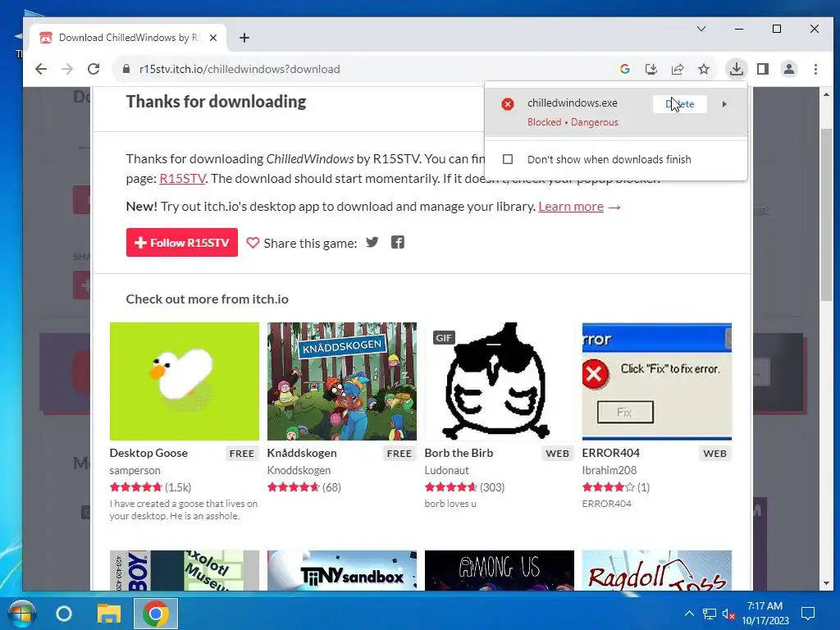Screen dimensions: 840x630
Task: Open the Chrome downloads toolbar icon
Action: pyautogui.click(x=737, y=69)
